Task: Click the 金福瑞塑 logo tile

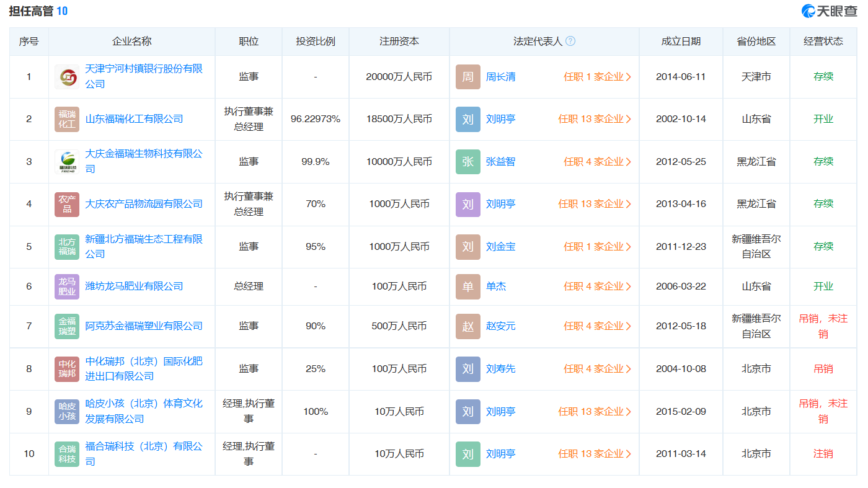Action: click(67, 326)
